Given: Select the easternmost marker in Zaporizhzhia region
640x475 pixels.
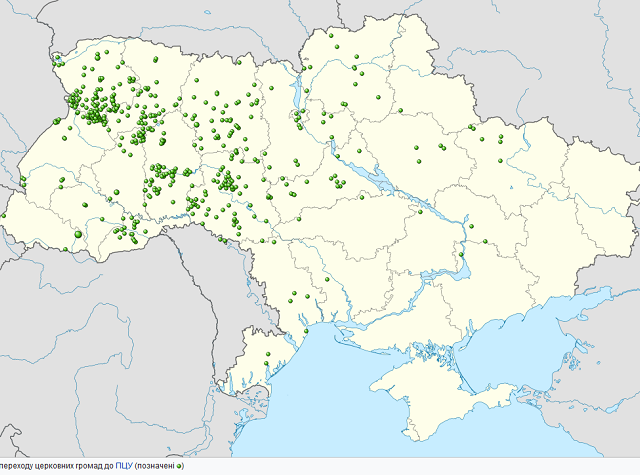Looking at the screenshot, I should (x=486, y=242).
